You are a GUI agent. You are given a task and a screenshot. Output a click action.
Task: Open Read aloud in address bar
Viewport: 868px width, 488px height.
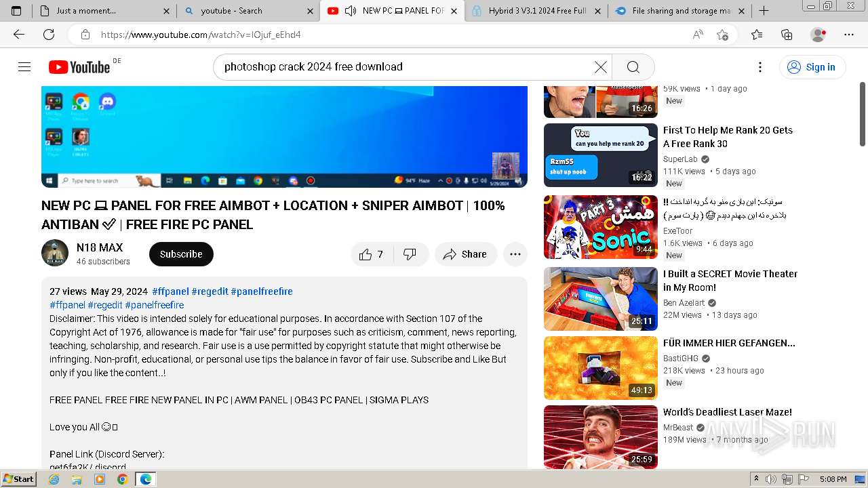click(698, 35)
